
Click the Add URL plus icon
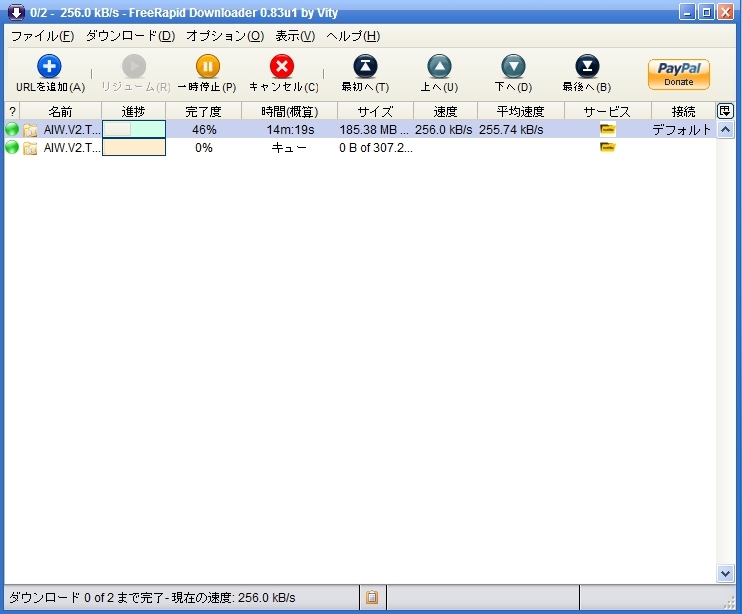[49, 66]
